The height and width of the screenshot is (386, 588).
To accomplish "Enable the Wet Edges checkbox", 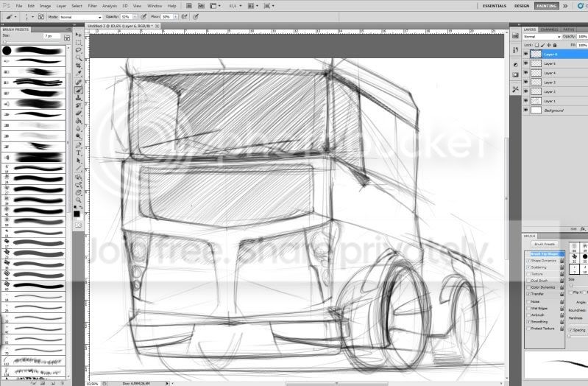I will point(528,308).
